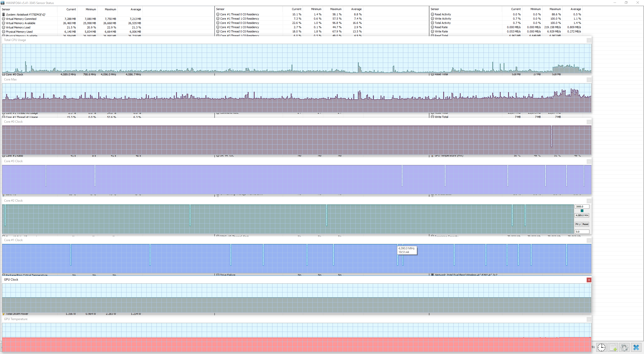This screenshot has height=354, width=644.
Task: Click the log file add icon
Action: coord(613,347)
